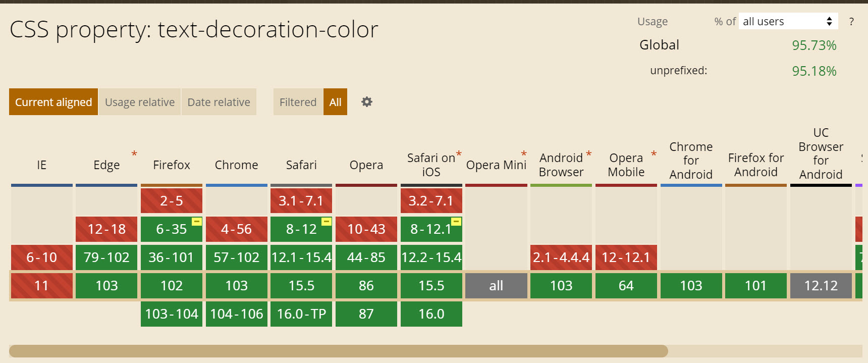Select the Firefox 103-104 cell
Screen dimensions: 868x363
tap(172, 314)
